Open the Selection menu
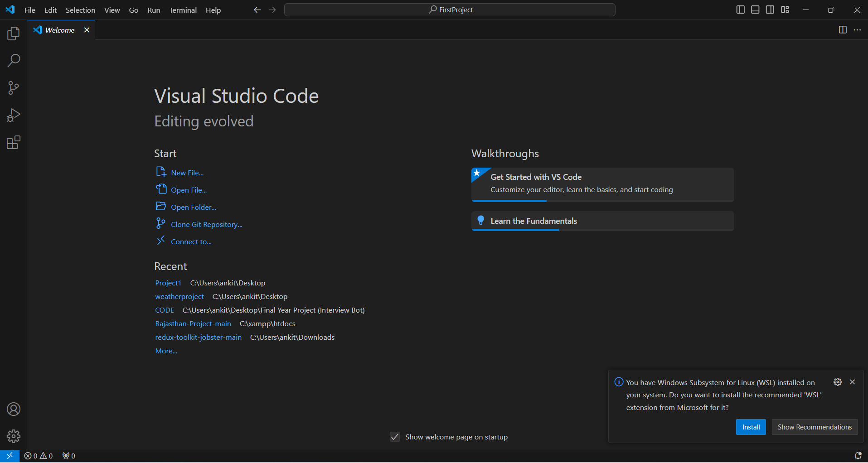 (x=80, y=10)
